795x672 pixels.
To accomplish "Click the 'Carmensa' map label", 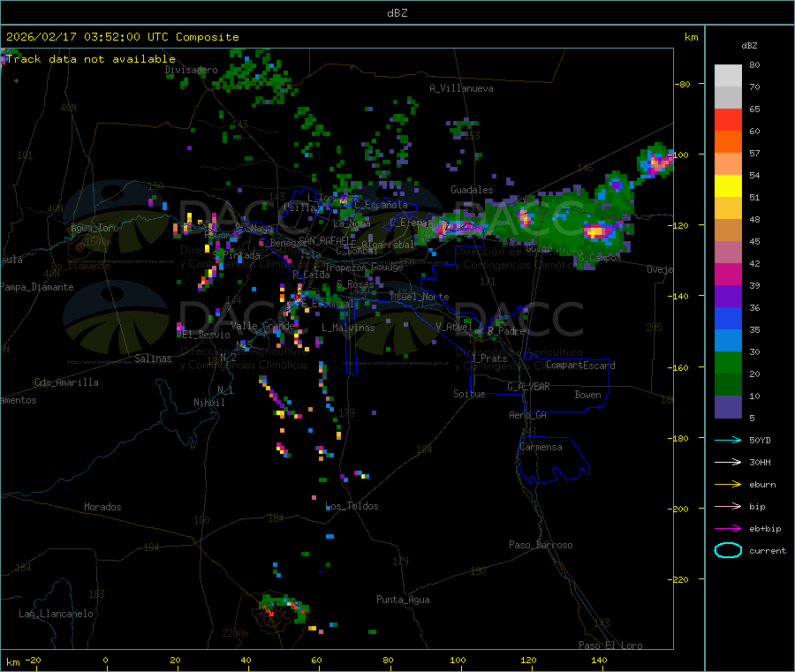I will coord(541,447).
